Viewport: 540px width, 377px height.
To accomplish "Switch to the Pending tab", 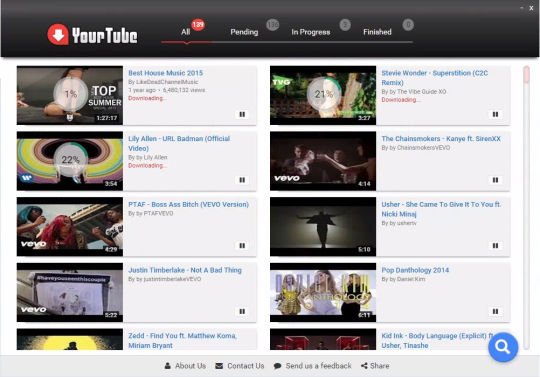I will pyautogui.click(x=244, y=32).
